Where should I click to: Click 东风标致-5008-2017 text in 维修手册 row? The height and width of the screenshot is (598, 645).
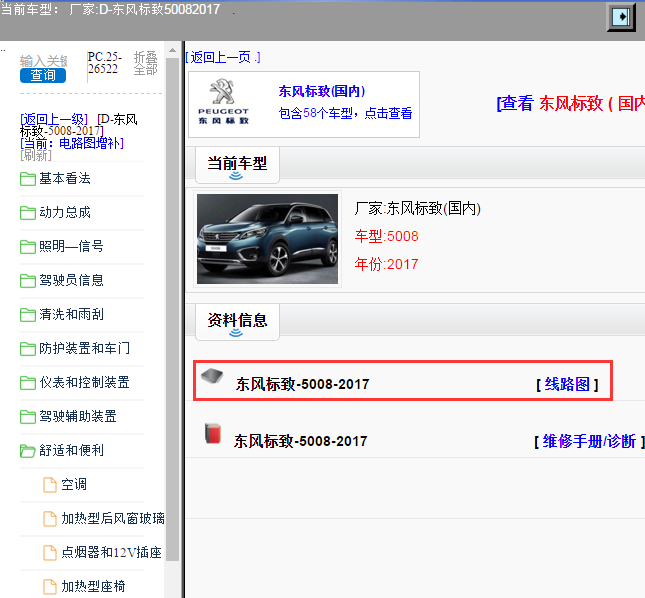tap(300, 442)
